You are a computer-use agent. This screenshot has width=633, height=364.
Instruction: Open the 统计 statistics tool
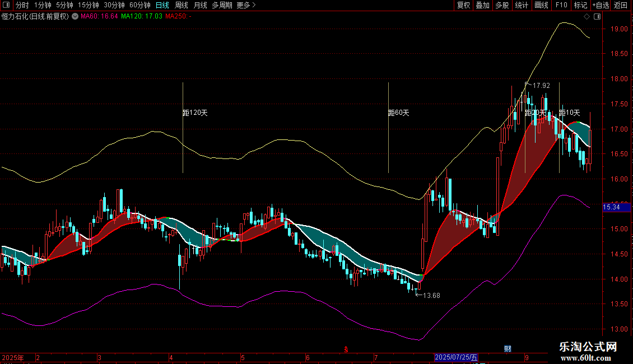pos(522,5)
